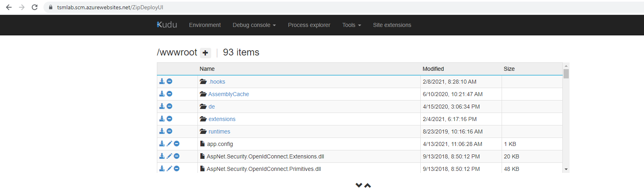This screenshot has width=644, height=193.
Task: Delete the app.config file
Action: pos(177,144)
